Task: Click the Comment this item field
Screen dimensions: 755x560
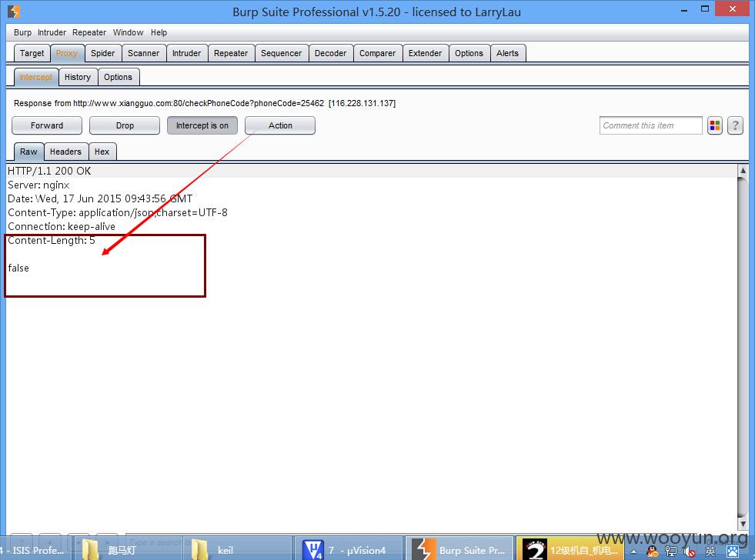Action: point(650,125)
